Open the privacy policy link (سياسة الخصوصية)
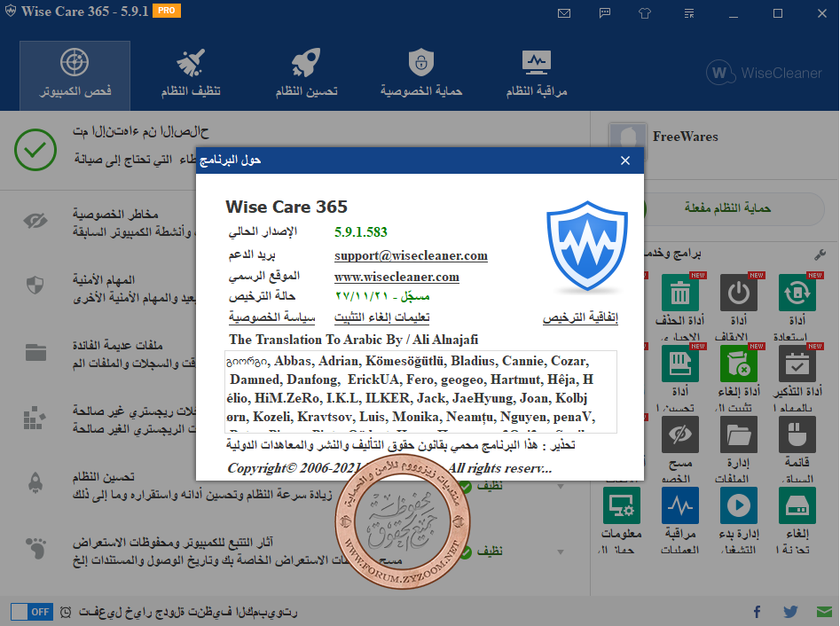This screenshot has width=840, height=626. [x=272, y=317]
